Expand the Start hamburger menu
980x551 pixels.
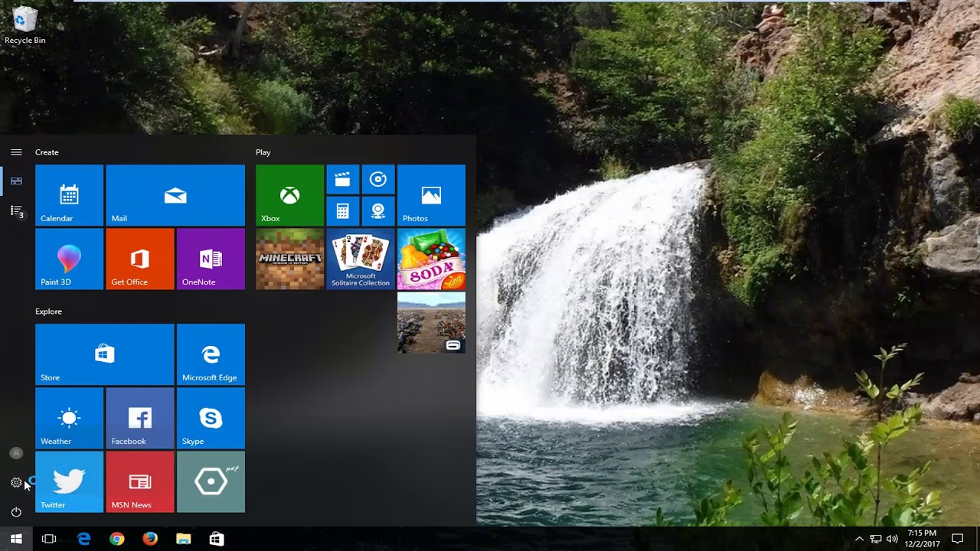(x=16, y=152)
